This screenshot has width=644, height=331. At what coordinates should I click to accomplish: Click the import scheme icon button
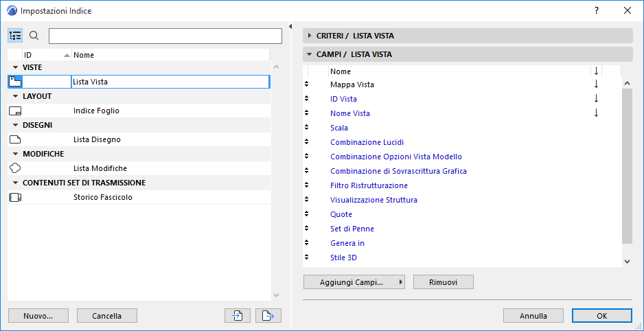click(238, 316)
